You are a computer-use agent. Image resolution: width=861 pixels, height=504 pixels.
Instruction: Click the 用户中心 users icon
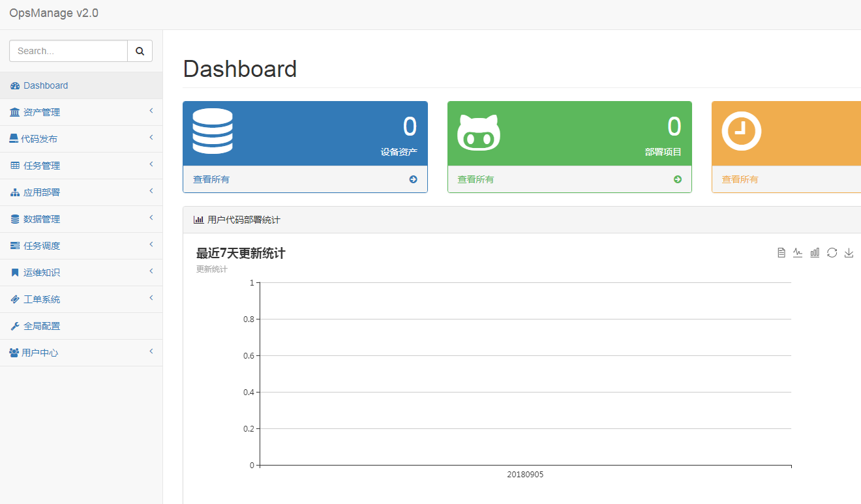[x=14, y=353]
